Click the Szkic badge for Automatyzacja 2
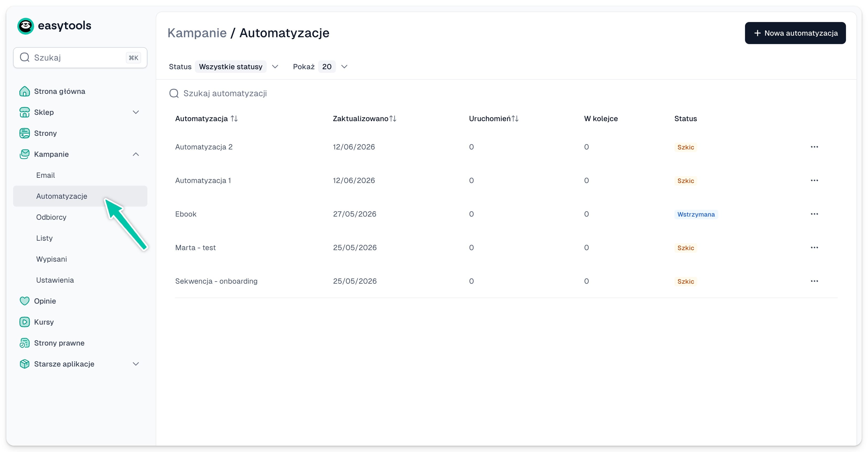 click(x=685, y=147)
